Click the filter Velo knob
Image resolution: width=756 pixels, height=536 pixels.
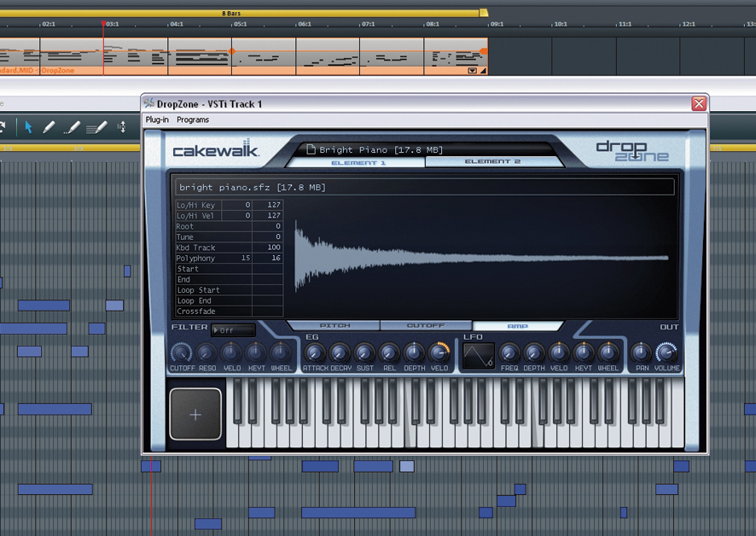231,353
